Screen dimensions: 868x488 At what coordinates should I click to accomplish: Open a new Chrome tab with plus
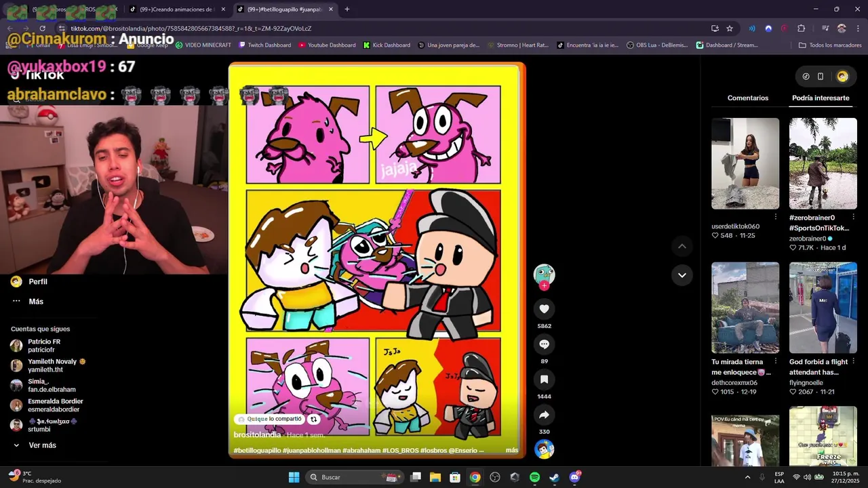pos(347,9)
